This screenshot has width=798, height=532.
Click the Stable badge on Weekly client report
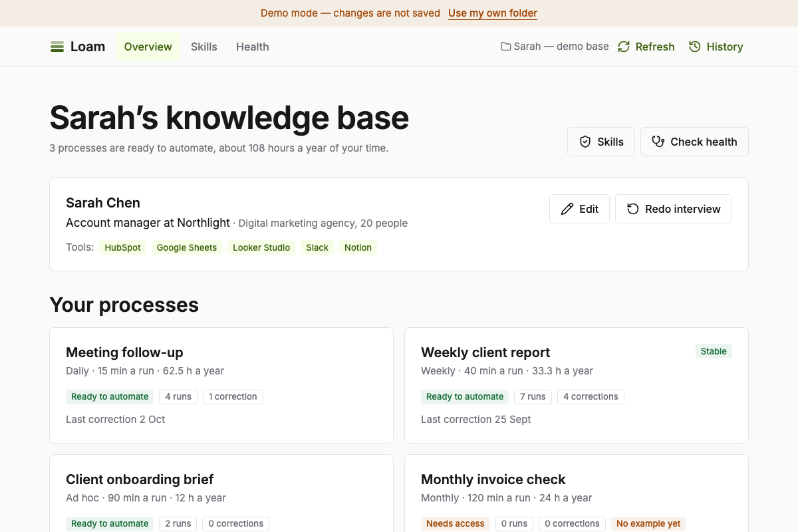click(714, 351)
